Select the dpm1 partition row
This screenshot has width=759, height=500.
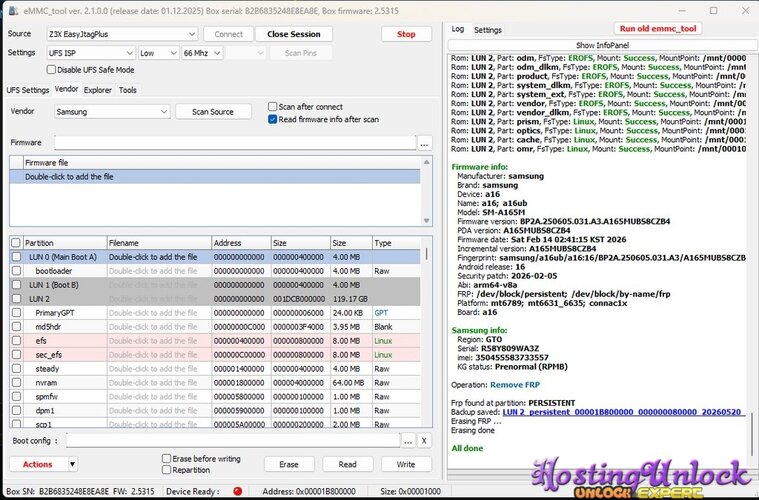[214, 410]
